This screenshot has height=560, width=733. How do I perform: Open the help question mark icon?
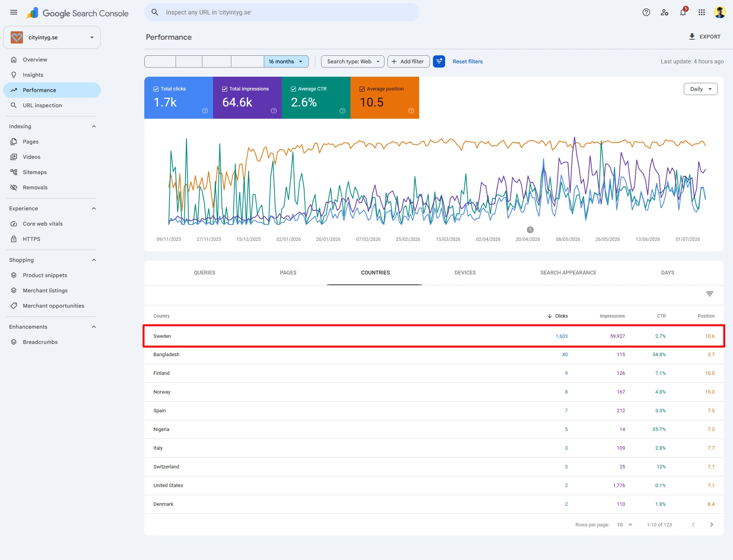pos(646,12)
